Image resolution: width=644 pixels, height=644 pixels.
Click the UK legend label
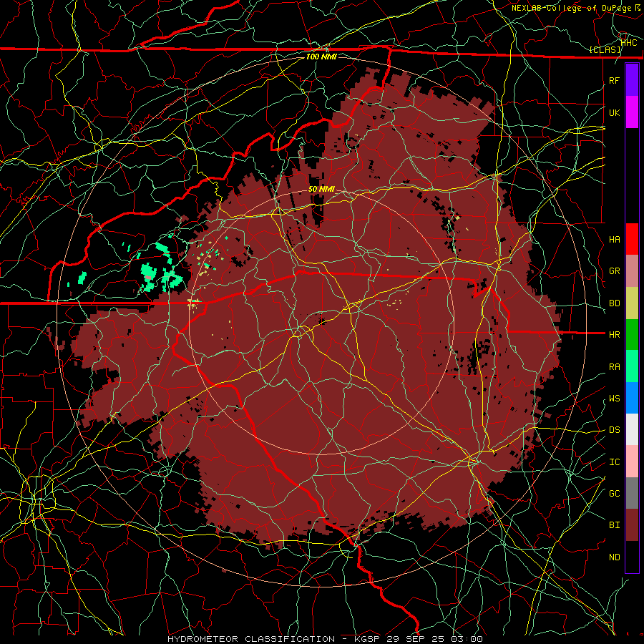coord(614,112)
